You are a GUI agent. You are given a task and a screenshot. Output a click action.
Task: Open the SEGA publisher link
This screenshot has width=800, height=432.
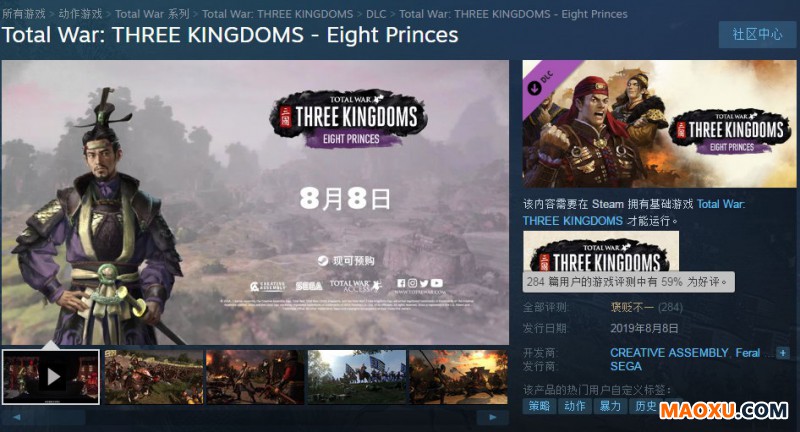point(626,366)
